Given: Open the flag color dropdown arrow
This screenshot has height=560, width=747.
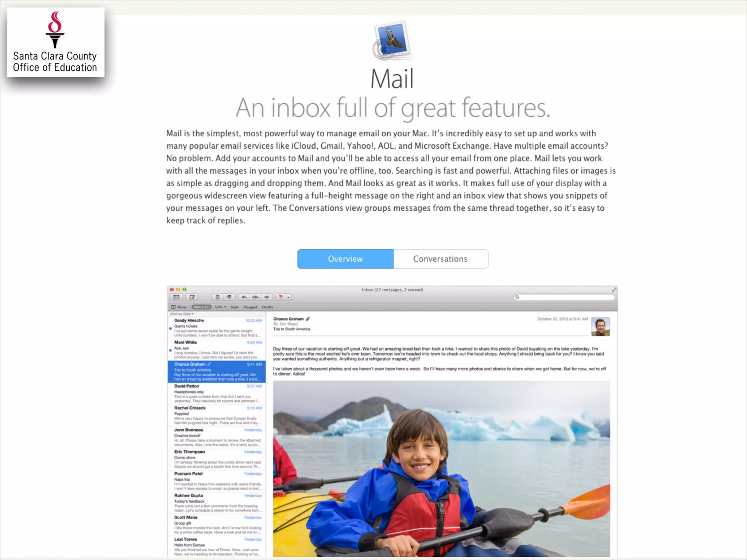Looking at the screenshot, I should (289, 297).
